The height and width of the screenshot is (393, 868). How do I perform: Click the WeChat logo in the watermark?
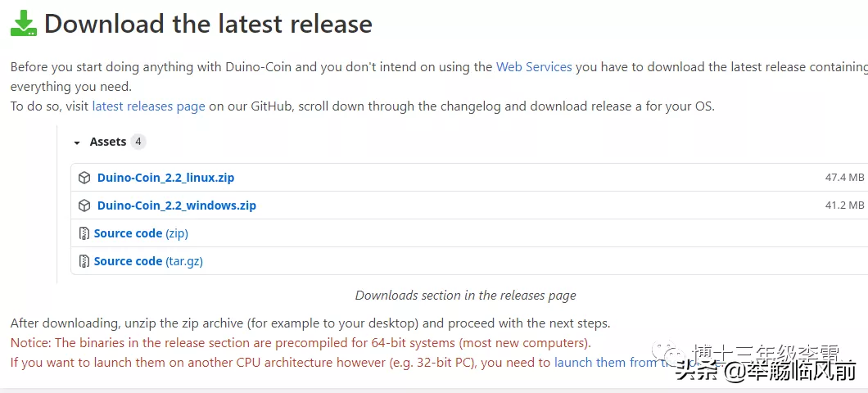click(x=669, y=353)
